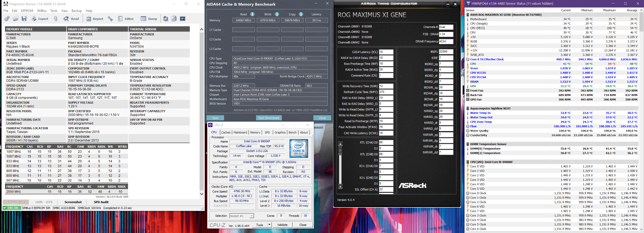Screen dimensions: 644x233
Task: Switch to the Caches tab in CPU-Z
Action: 226,133
